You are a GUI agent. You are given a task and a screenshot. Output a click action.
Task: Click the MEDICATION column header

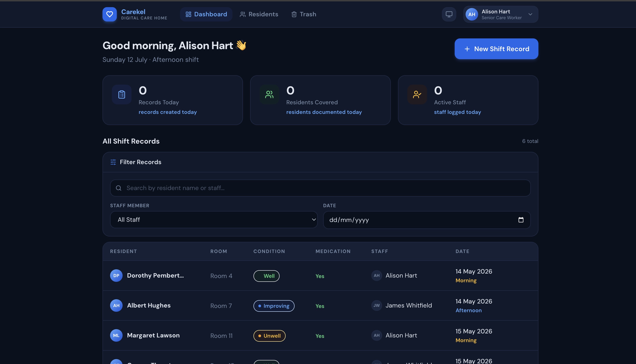tap(333, 251)
